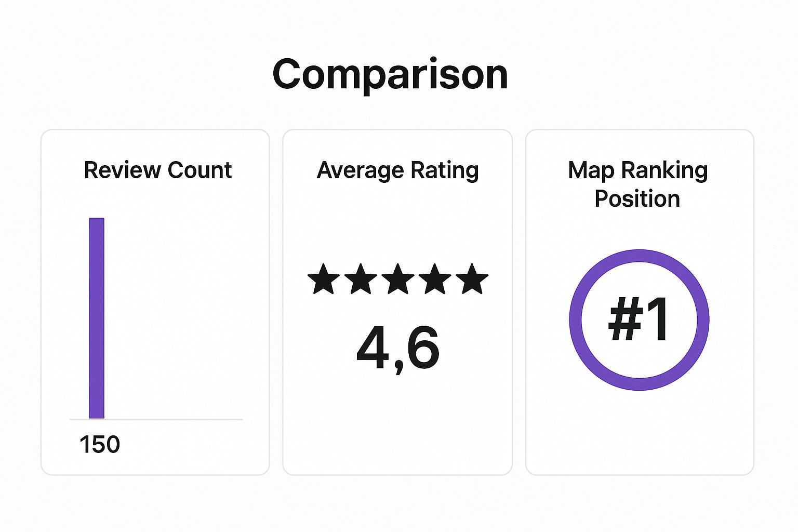Image resolution: width=798 pixels, height=532 pixels.
Task: Click the bar chart baseline axis
Action: [156, 419]
